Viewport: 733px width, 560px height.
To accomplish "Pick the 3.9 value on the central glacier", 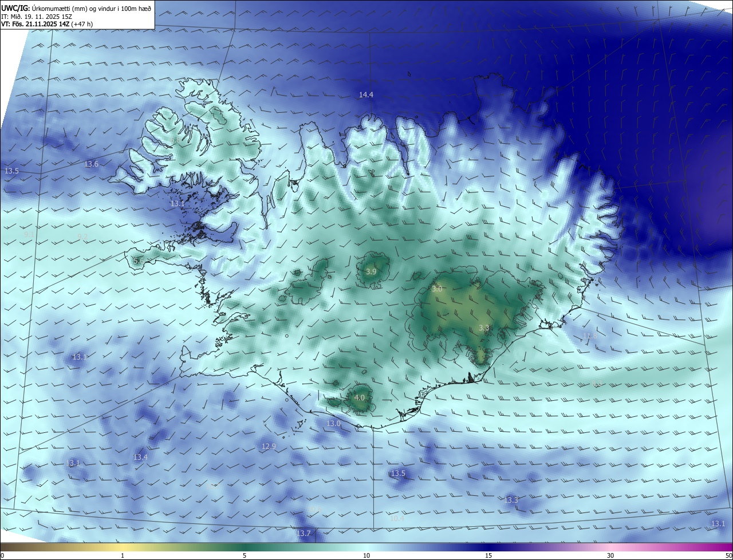I will 371,271.
